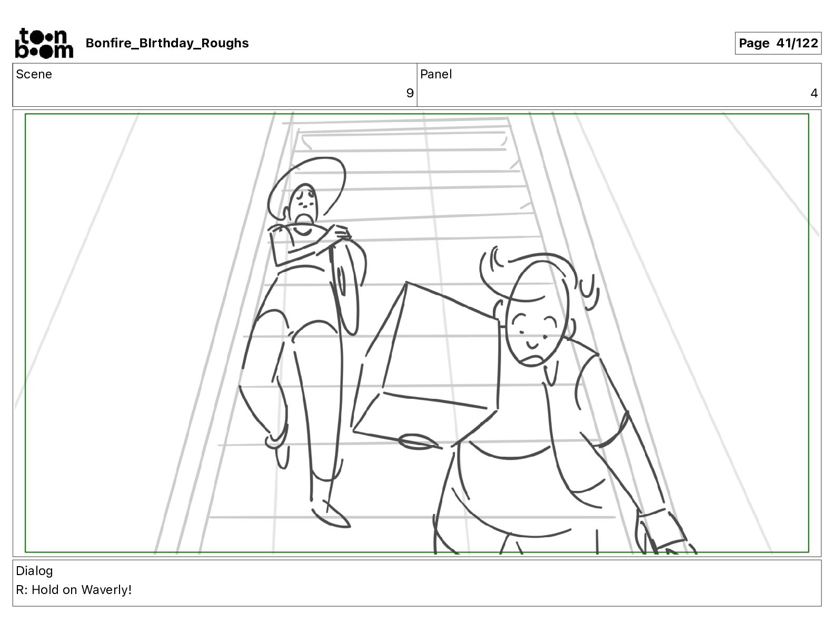Select the title Bonfire_BIrthday_Roughs

coord(167,43)
